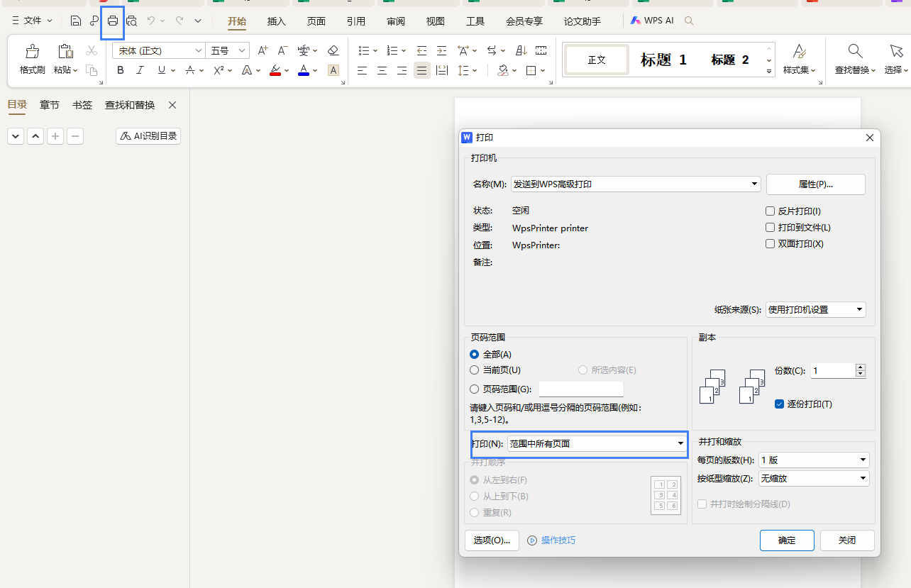Click the justify alignment icon
911x588 pixels.
pos(422,70)
